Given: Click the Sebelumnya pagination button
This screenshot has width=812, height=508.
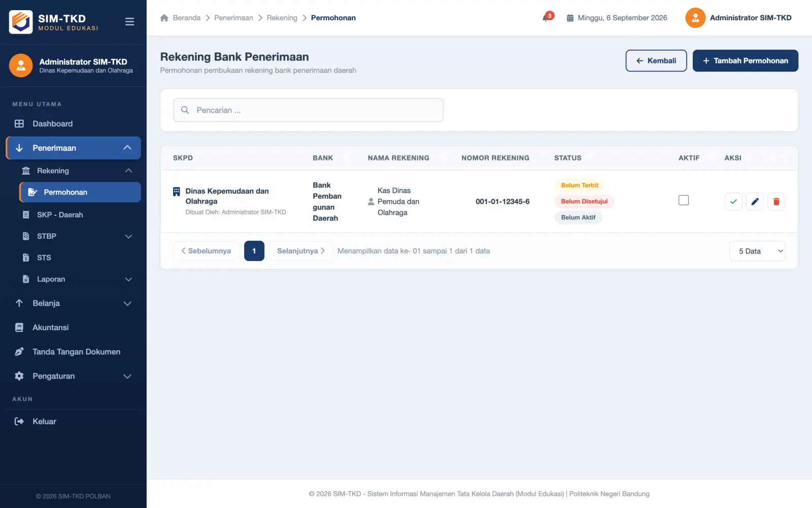Looking at the screenshot, I should (206, 251).
